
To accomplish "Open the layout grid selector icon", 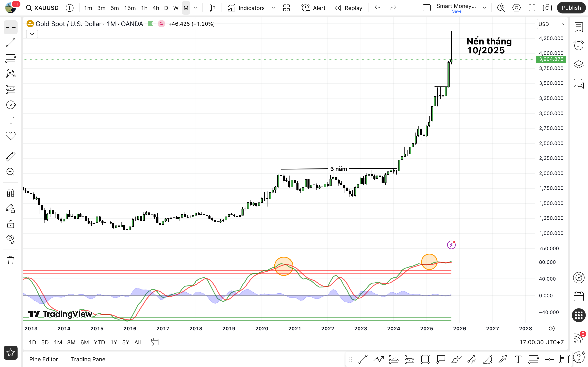I will tap(286, 8).
